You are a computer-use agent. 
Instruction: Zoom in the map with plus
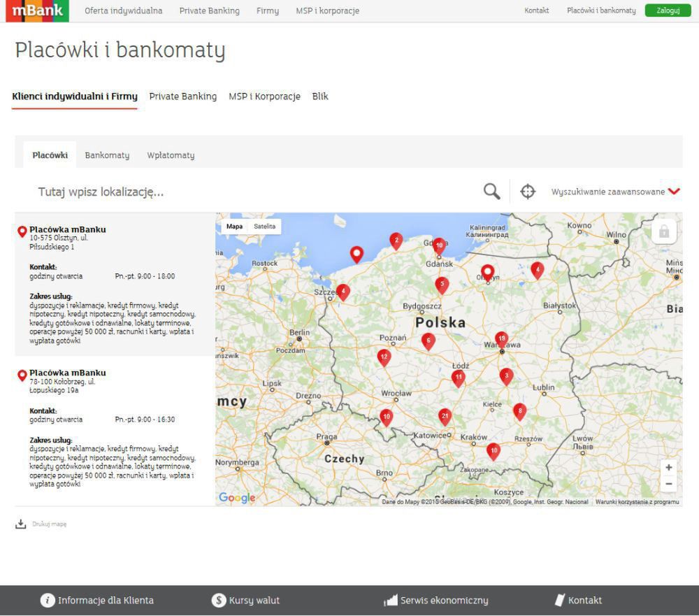(x=669, y=468)
